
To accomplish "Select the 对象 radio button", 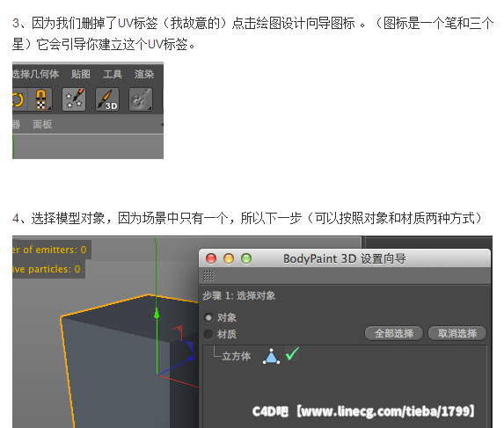I will [208, 317].
